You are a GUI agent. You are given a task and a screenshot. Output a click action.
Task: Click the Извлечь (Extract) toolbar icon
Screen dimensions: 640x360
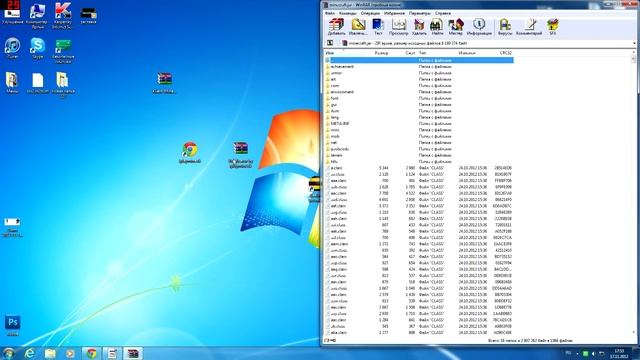coord(358,27)
